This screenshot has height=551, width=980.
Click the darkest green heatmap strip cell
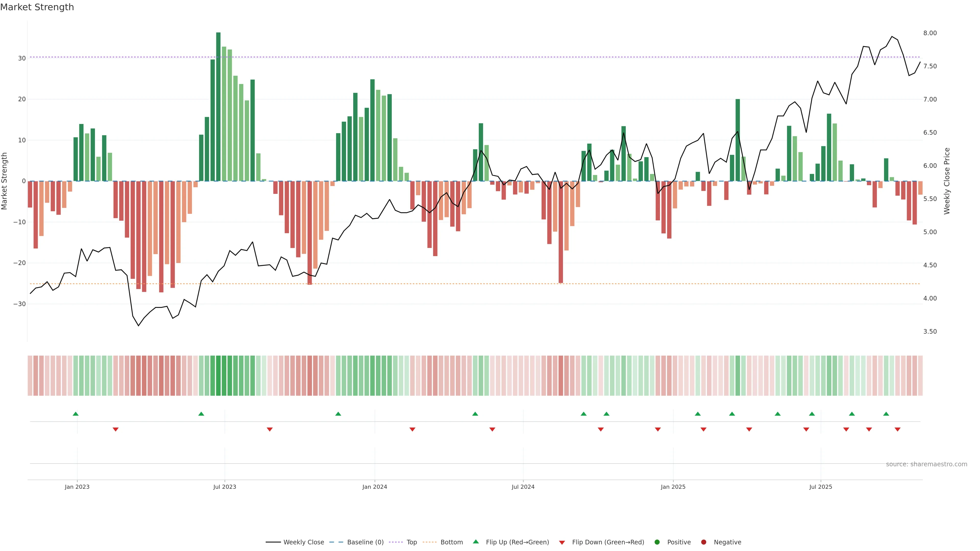[218, 376]
